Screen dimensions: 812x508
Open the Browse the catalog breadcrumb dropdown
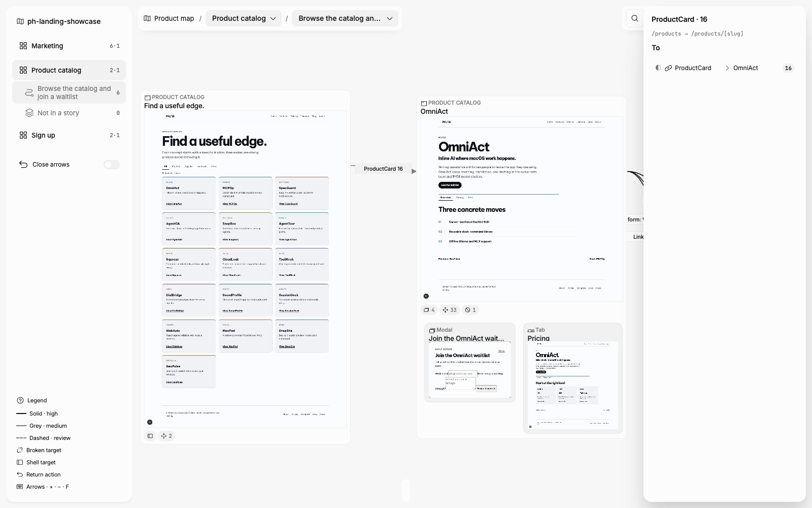[x=345, y=18]
